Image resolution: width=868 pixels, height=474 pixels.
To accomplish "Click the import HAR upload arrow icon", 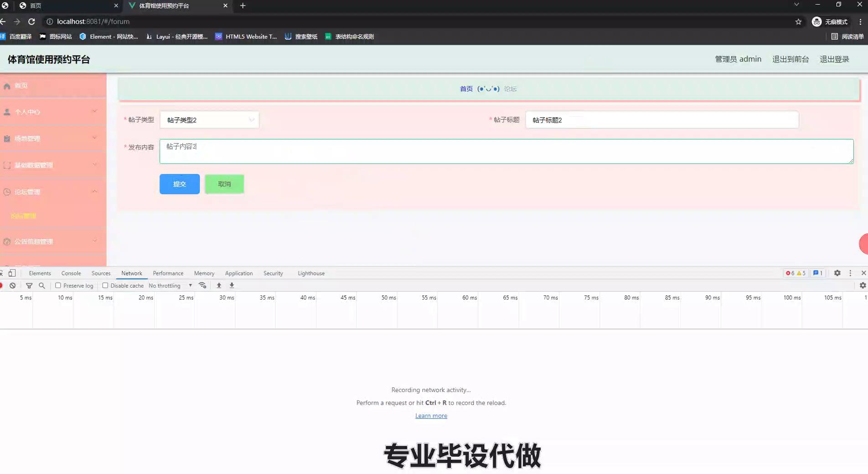I will click(x=219, y=285).
